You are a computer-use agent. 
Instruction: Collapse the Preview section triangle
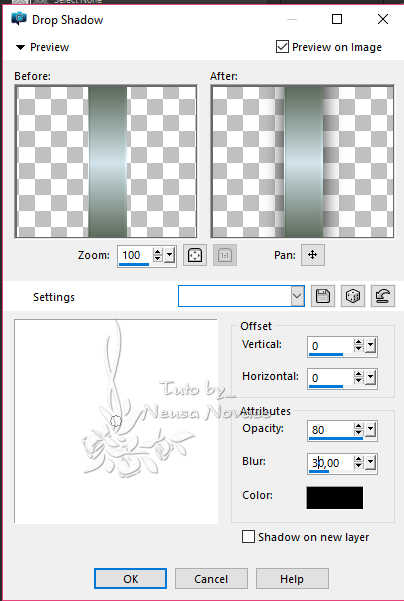(20, 48)
